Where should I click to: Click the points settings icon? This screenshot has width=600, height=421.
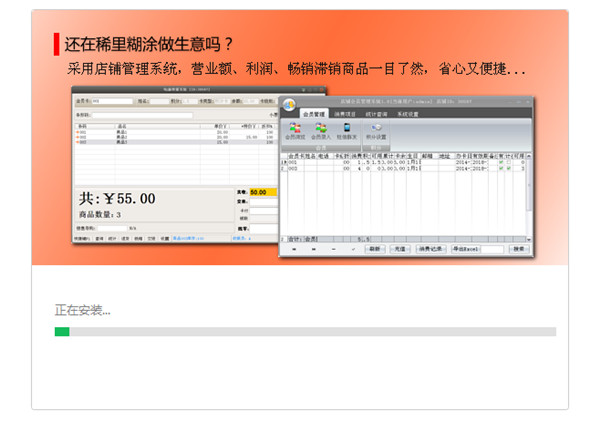376,130
